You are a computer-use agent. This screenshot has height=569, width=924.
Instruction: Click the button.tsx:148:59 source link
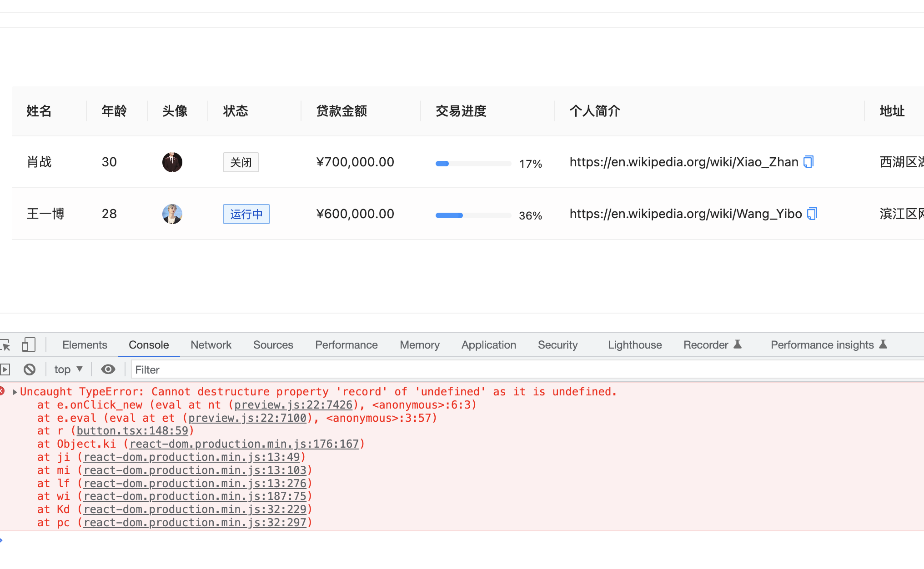(x=132, y=431)
